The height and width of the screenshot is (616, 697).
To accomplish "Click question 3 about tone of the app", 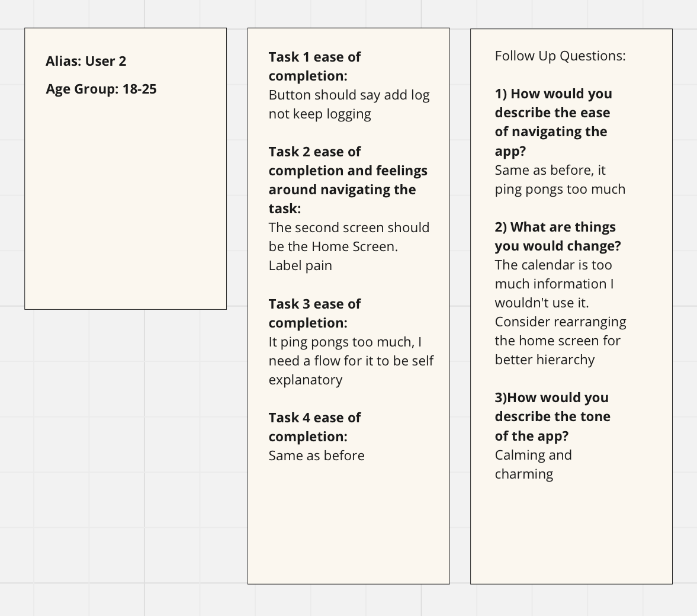I will coord(553,417).
